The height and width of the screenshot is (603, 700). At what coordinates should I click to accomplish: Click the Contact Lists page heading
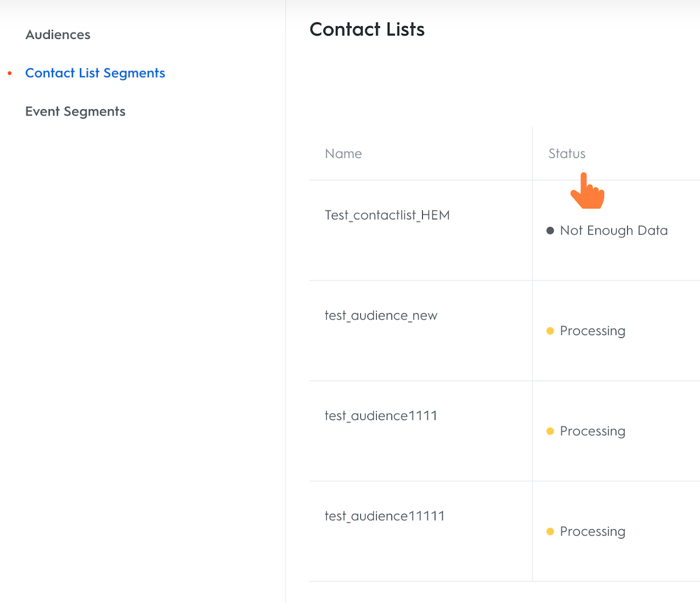pyautogui.click(x=367, y=30)
